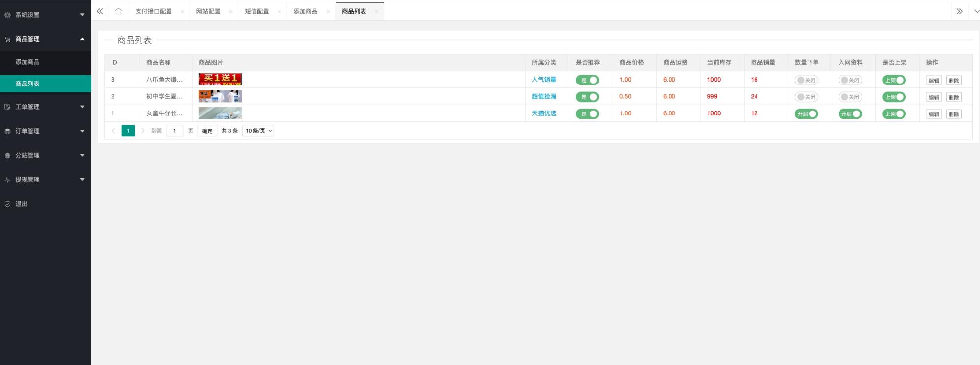Enable 数量下单 switch for product ID 2
The width and height of the screenshot is (980, 365).
pos(806,97)
